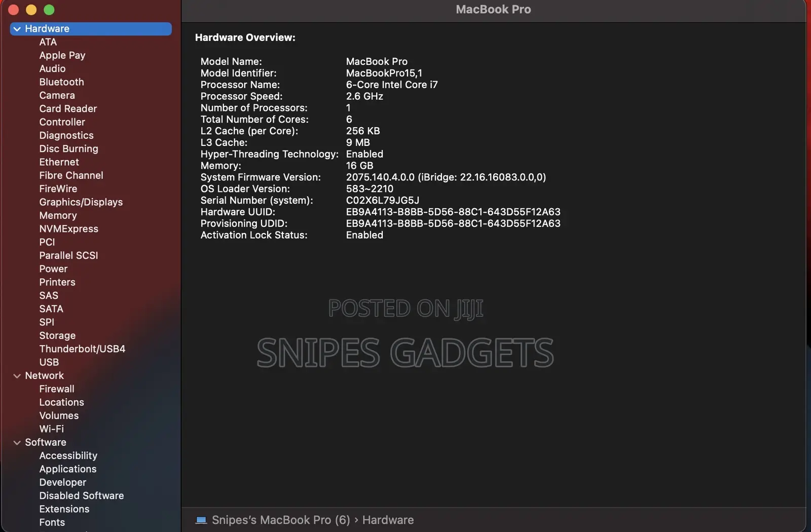Select Ethernet in the sidebar
The image size is (811, 532).
coord(59,162)
